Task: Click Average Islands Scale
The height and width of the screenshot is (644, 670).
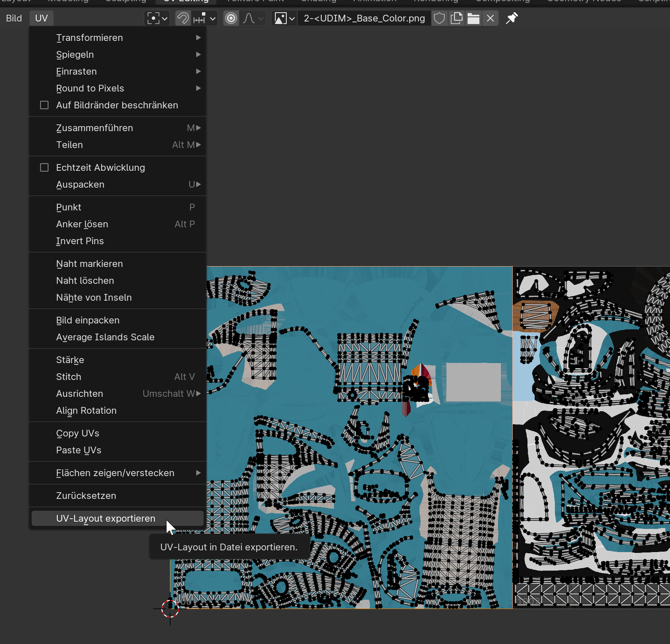Action: tap(105, 337)
